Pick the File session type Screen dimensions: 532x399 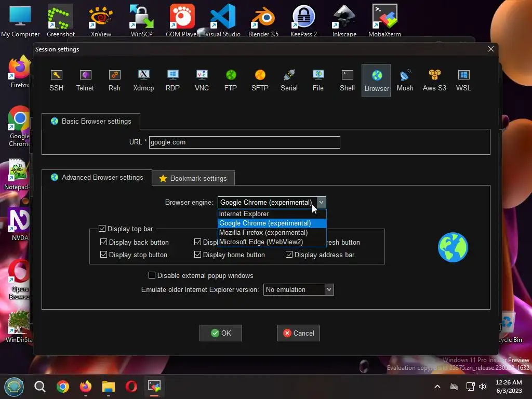point(318,81)
